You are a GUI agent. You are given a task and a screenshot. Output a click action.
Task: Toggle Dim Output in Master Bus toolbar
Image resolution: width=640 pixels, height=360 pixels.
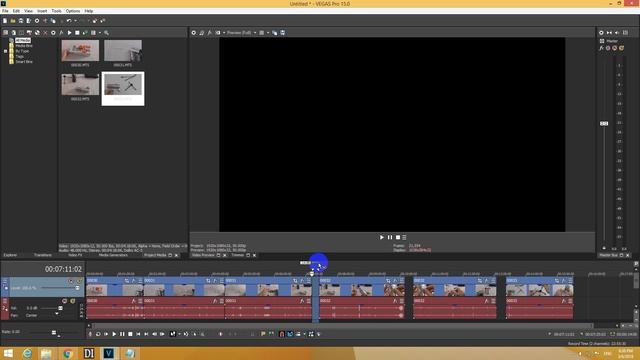click(x=617, y=33)
